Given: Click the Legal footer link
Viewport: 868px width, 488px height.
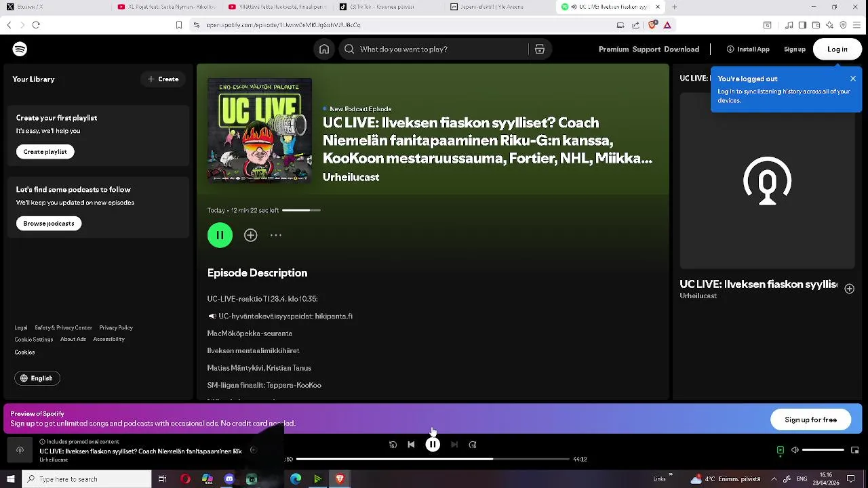Looking at the screenshot, I should pos(21,327).
